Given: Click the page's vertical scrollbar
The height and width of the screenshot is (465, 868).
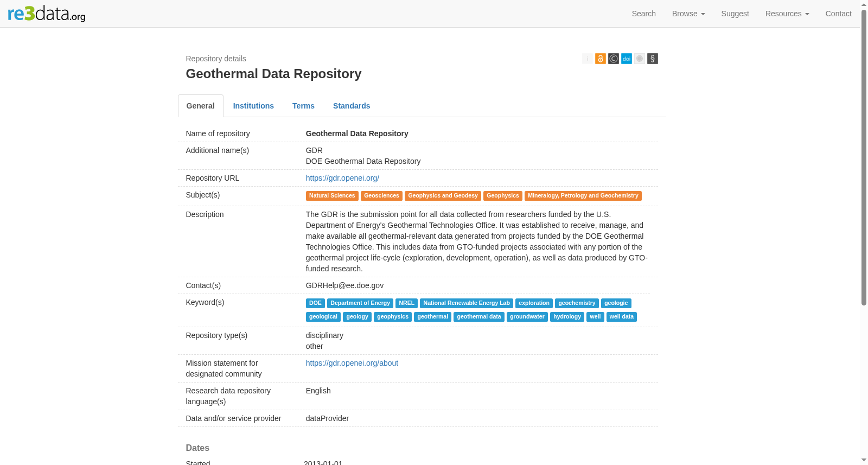Looking at the screenshot, I should (x=864, y=157).
